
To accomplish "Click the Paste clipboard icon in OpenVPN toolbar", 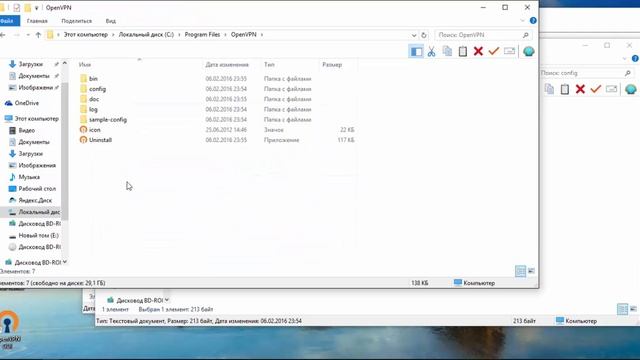I will [463, 51].
